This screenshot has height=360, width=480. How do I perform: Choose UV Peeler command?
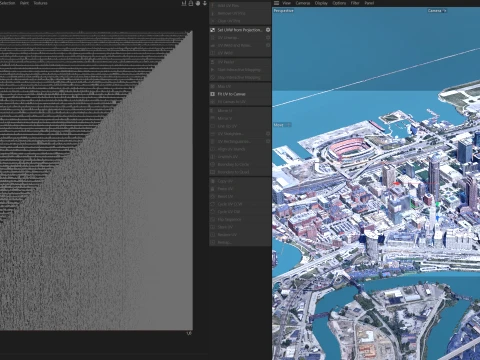click(x=240, y=62)
